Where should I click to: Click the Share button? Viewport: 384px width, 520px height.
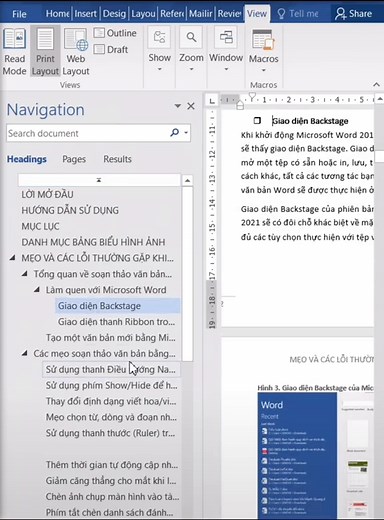click(353, 14)
